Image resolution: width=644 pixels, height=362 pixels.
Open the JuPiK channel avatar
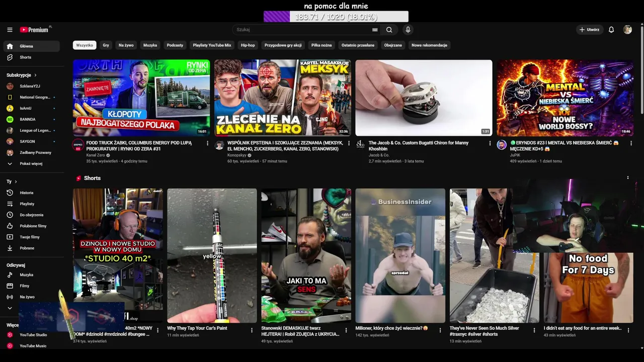click(x=502, y=145)
